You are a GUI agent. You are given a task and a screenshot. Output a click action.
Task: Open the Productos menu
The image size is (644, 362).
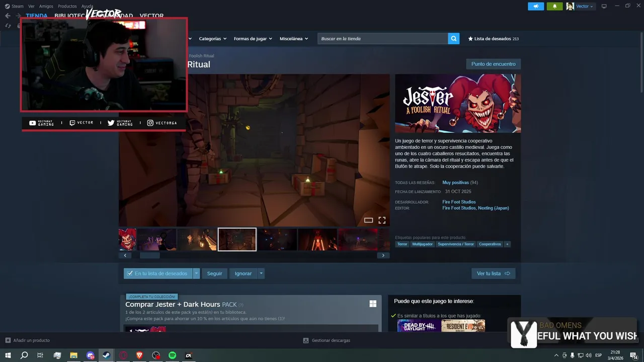tap(67, 6)
